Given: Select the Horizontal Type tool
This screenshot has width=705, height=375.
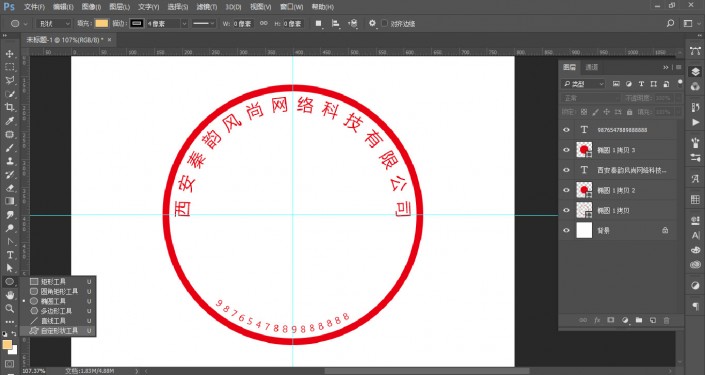Looking at the screenshot, I should (9, 255).
